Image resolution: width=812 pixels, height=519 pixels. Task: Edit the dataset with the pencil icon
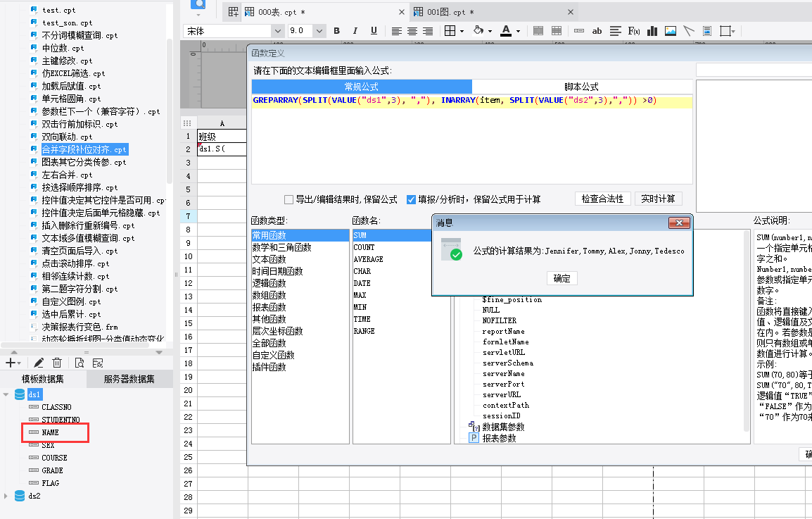click(38, 363)
